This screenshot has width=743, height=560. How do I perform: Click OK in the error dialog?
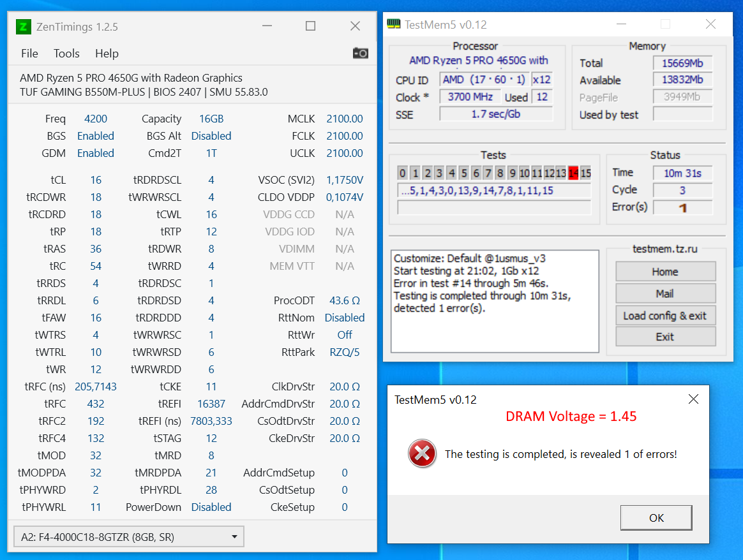pos(656,518)
